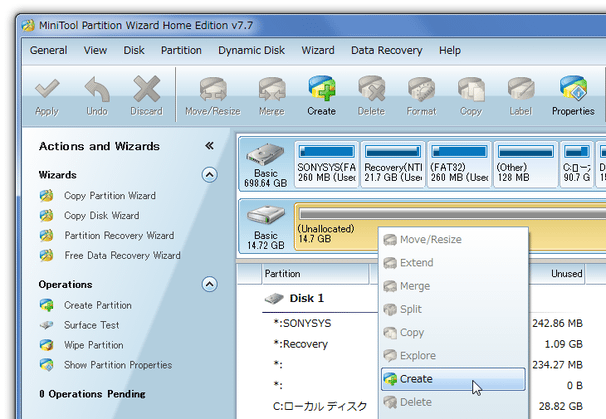
Task: Select the *:SONYSYS row in partition list
Action: point(303,323)
